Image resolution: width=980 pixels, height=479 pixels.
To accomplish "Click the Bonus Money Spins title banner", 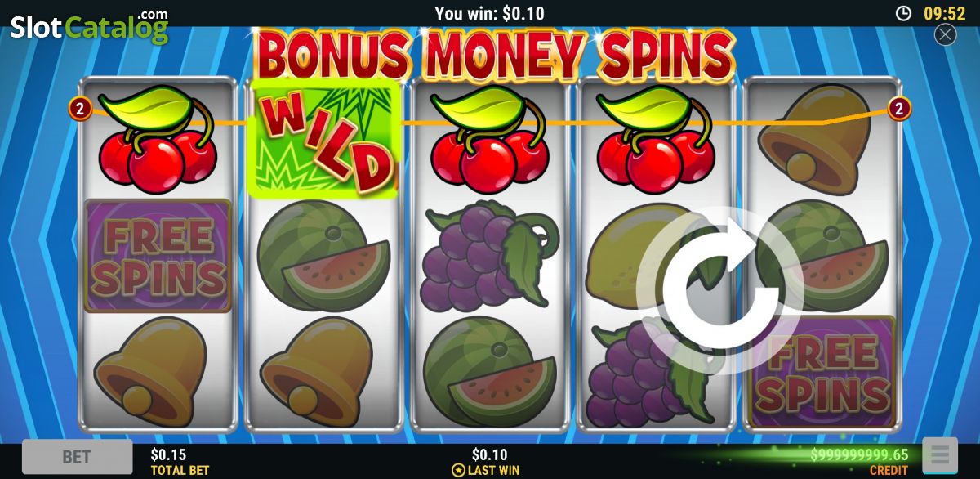I will [496, 56].
